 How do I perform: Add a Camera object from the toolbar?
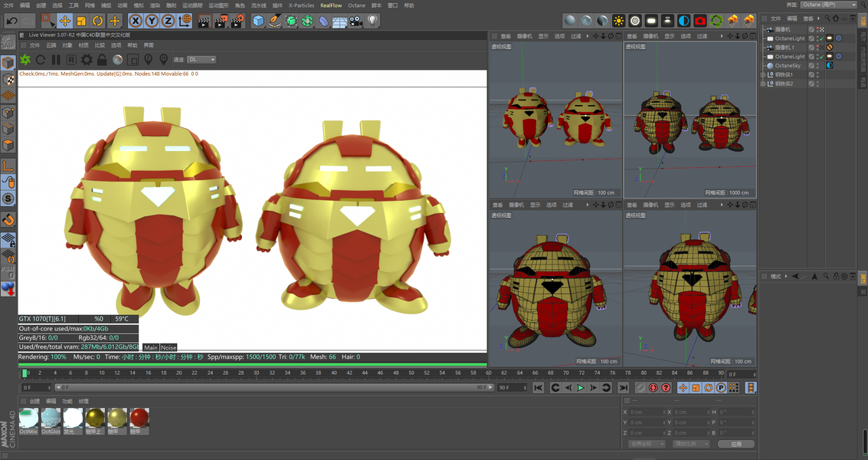click(x=356, y=21)
